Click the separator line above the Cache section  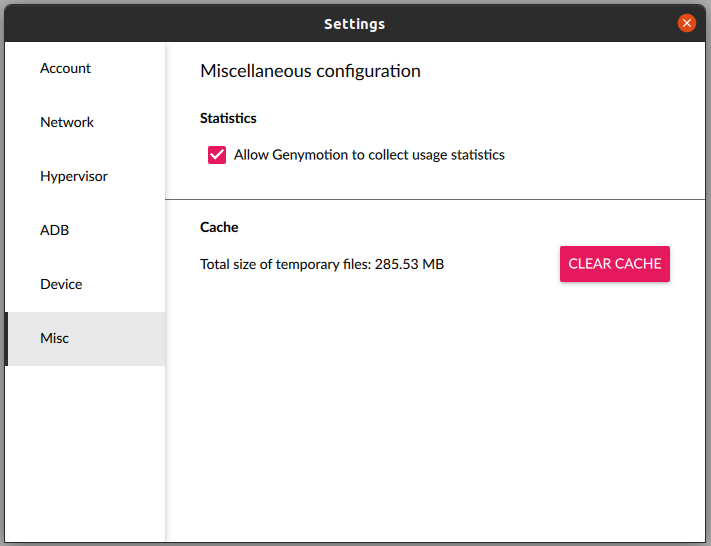pos(435,200)
